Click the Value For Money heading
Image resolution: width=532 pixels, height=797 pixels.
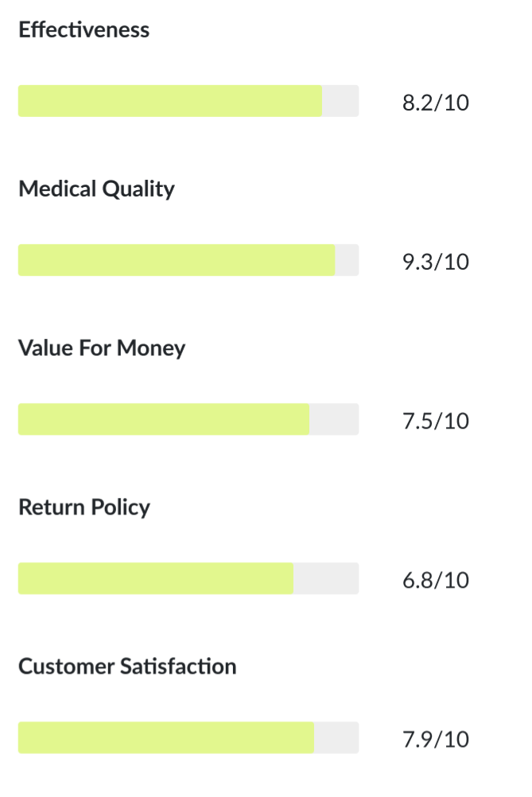click(x=102, y=348)
